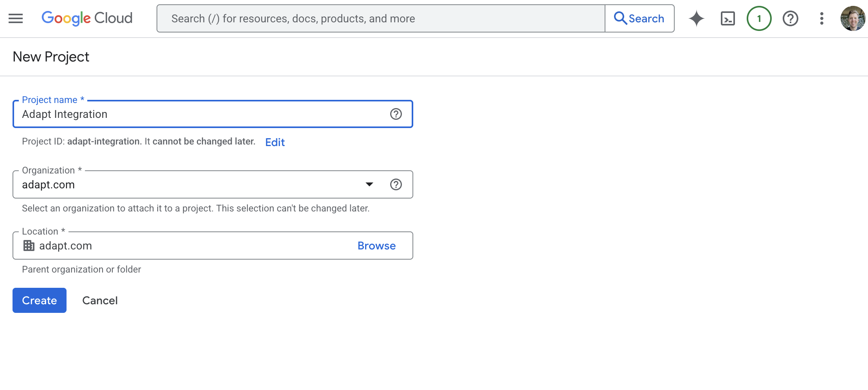Launch the Gemini assistant
The image size is (868, 390).
(697, 18)
